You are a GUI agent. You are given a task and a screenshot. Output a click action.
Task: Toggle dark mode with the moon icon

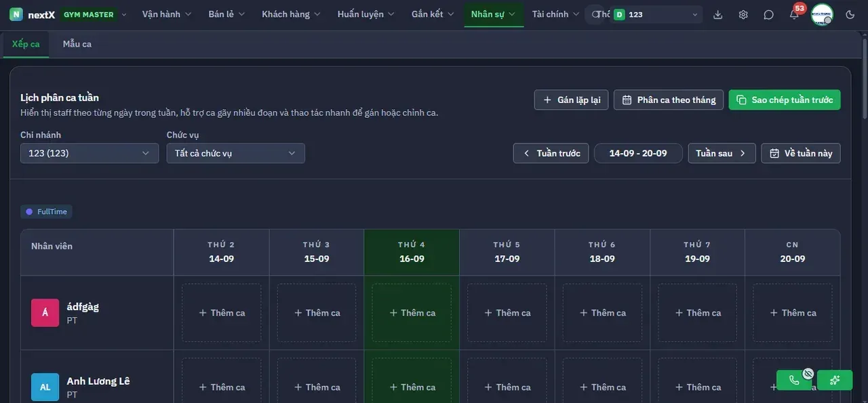[x=850, y=14]
